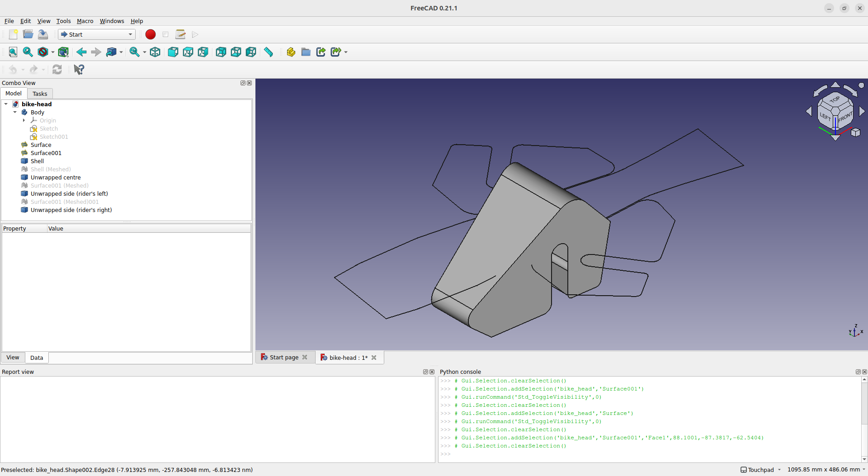Create a new document with the New icon
The width and height of the screenshot is (868, 476).
point(13,34)
